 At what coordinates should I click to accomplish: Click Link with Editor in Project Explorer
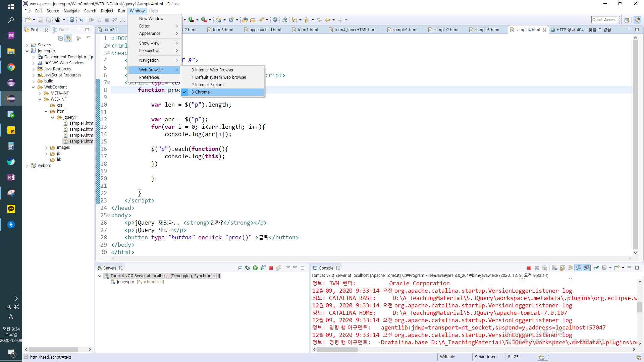pos(68,38)
